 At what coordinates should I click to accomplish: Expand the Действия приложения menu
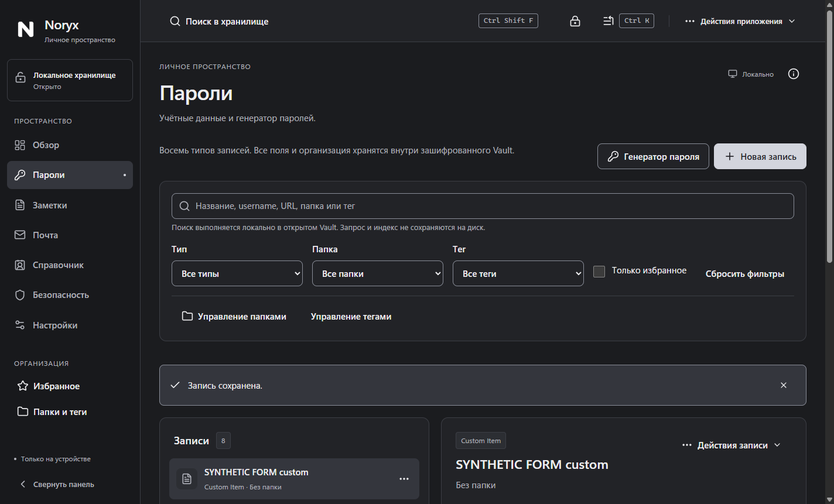[x=740, y=21]
